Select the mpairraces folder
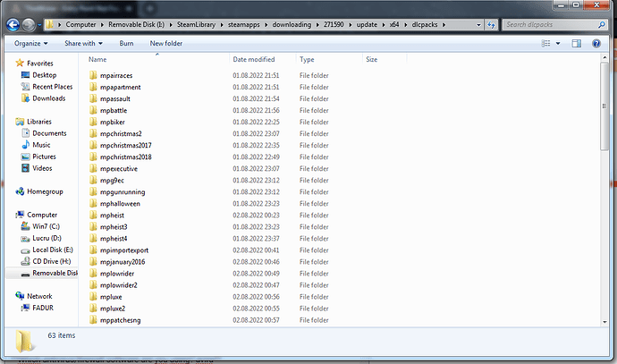Viewport: 617px width, 364px height. [x=116, y=75]
